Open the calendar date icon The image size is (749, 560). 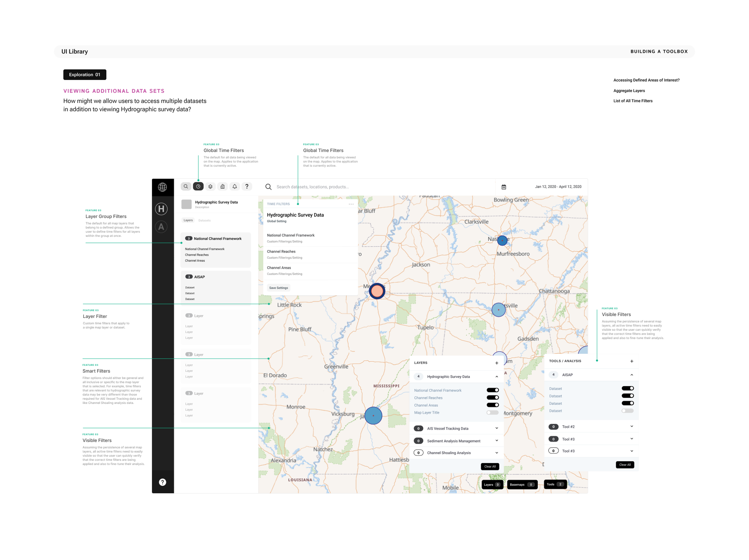click(x=504, y=187)
